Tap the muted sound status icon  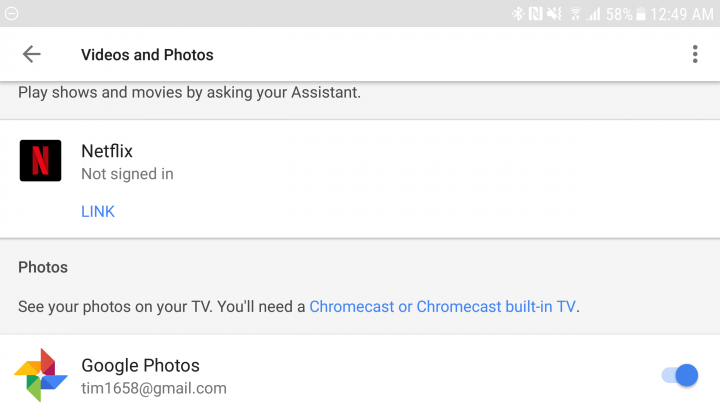pos(554,14)
